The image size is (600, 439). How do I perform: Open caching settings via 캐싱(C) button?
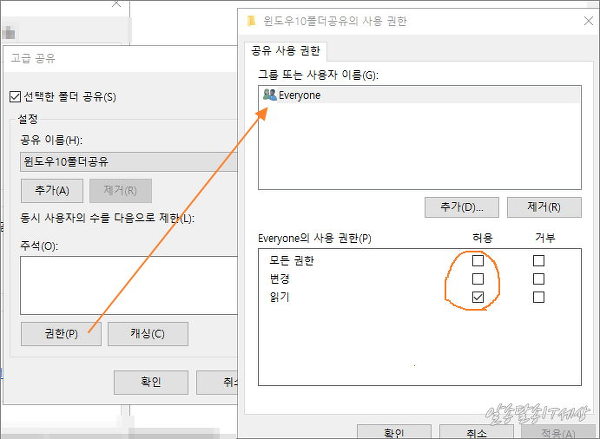(148, 333)
